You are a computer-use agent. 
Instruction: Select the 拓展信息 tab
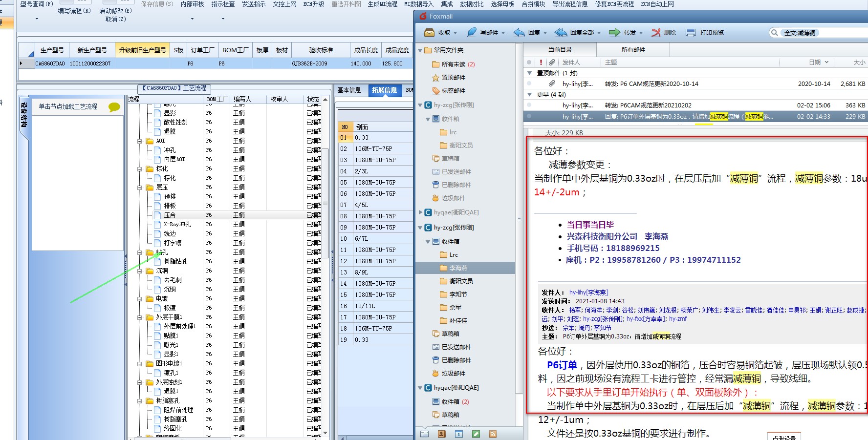coord(385,90)
